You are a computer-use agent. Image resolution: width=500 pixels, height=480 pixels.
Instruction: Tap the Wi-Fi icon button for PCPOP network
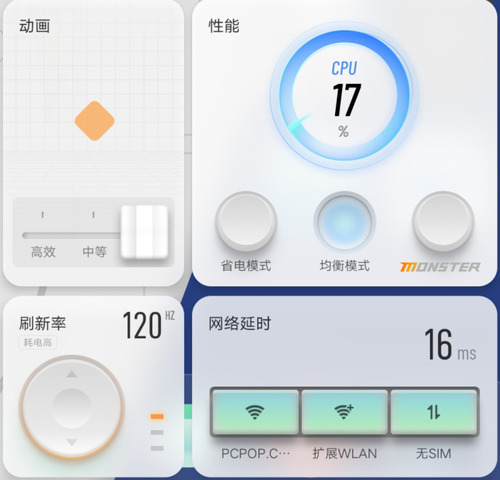(x=255, y=412)
